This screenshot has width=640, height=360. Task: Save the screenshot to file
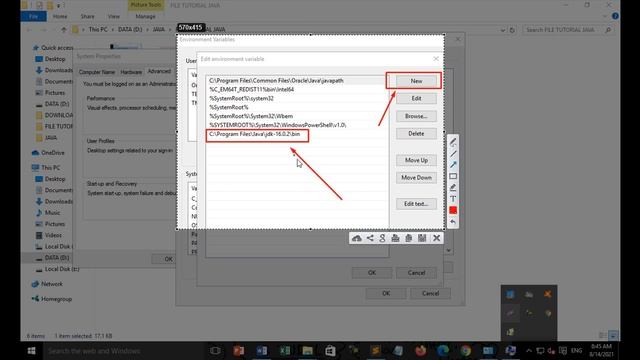click(x=422, y=238)
